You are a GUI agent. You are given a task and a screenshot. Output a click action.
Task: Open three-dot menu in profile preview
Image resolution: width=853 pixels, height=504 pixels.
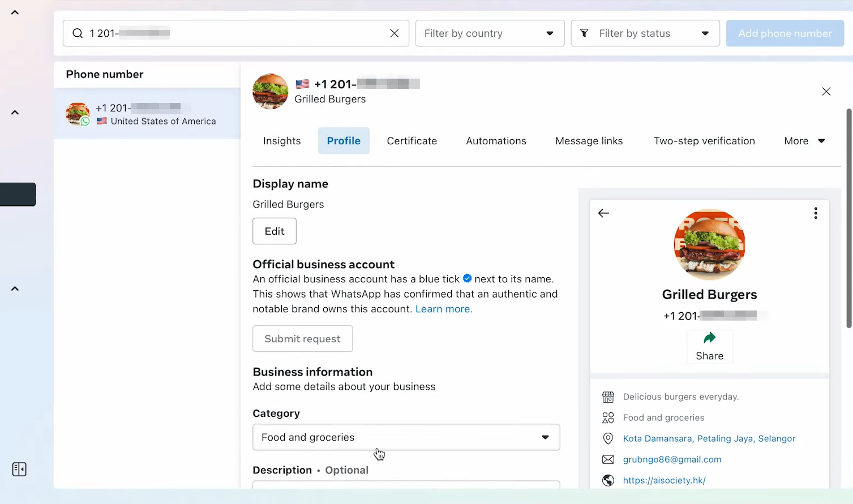(816, 213)
